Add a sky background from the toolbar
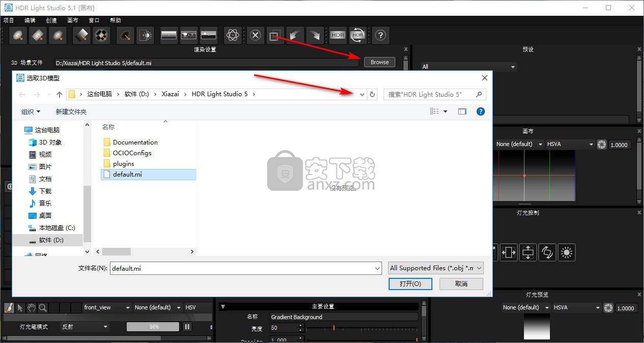644x343 pixels. (x=208, y=36)
